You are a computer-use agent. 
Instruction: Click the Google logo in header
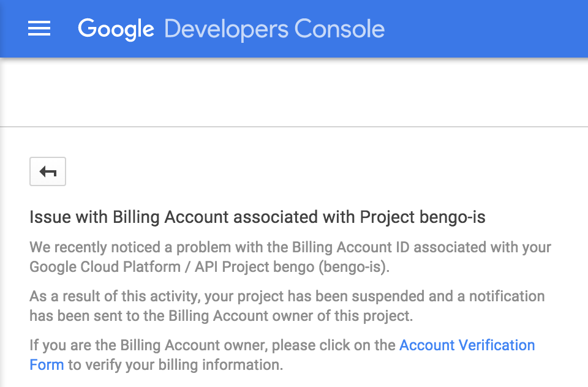(116, 29)
